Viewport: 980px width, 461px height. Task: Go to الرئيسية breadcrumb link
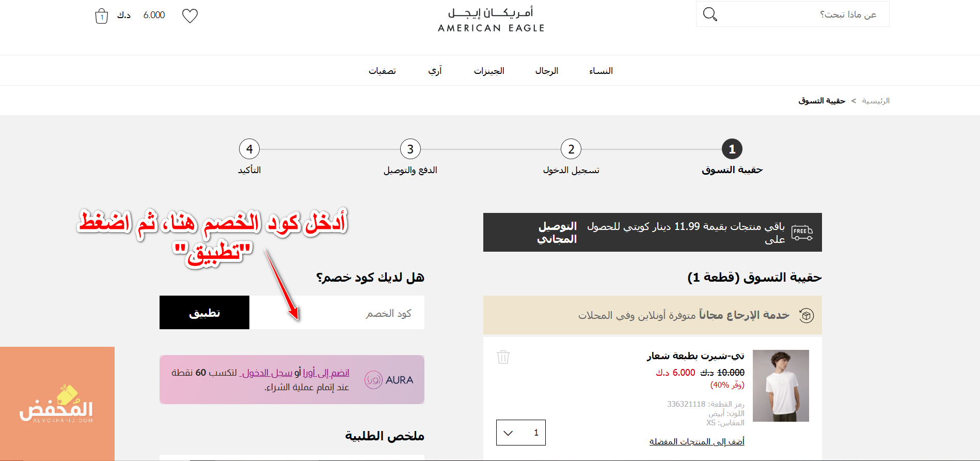(x=875, y=101)
